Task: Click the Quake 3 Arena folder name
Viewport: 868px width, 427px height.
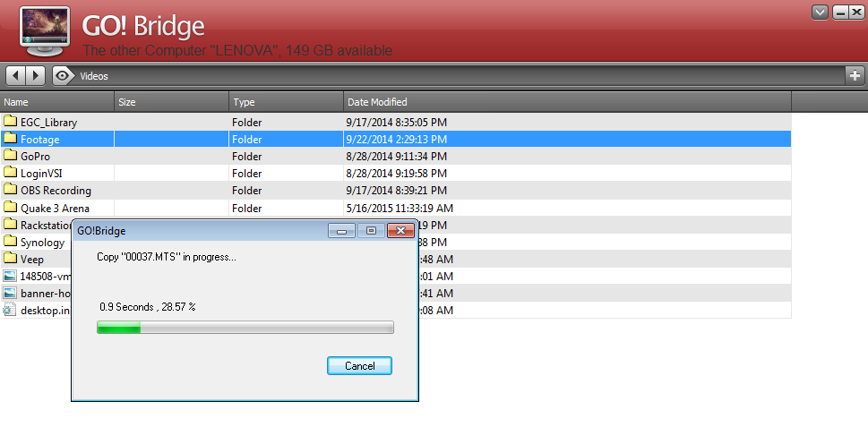Action: click(55, 209)
